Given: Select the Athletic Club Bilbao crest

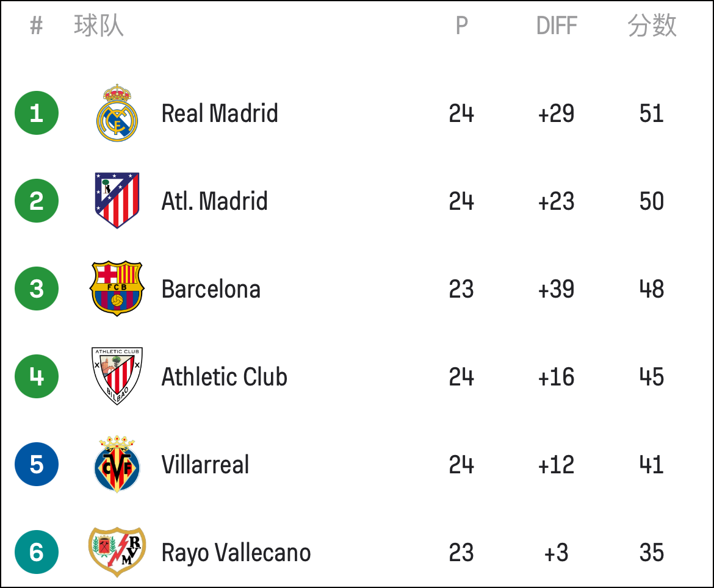Looking at the screenshot, I should point(117,376).
